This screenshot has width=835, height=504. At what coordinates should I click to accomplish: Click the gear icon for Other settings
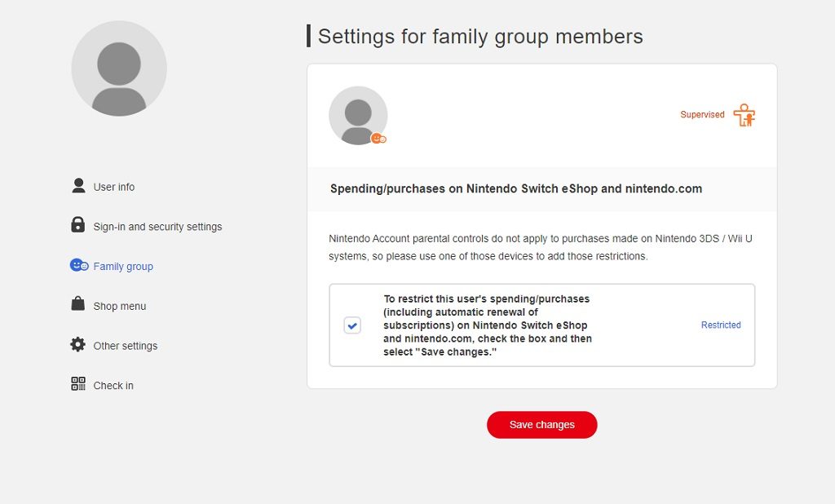coord(77,345)
